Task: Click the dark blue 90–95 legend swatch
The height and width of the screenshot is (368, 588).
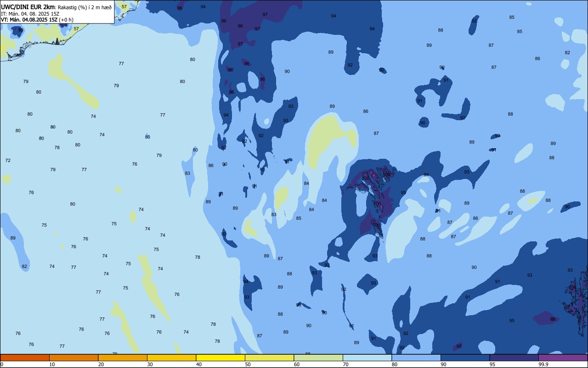Action: tap(465, 357)
